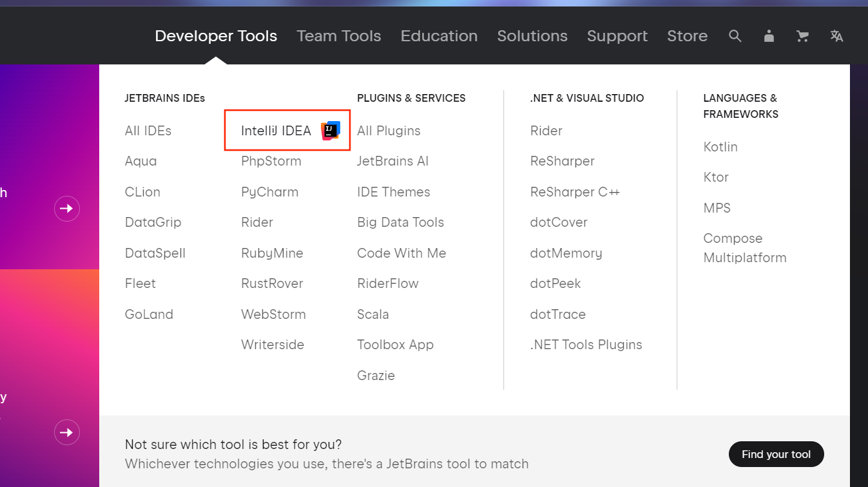Open the dotMemory link
This screenshot has width=868, height=487.
pyautogui.click(x=566, y=253)
